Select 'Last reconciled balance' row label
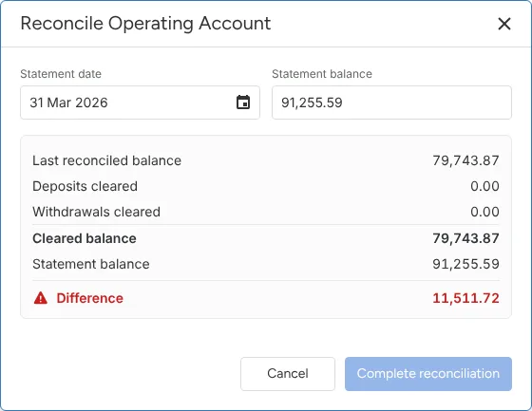The width and height of the screenshot is (532, 411). pos(106,160)
